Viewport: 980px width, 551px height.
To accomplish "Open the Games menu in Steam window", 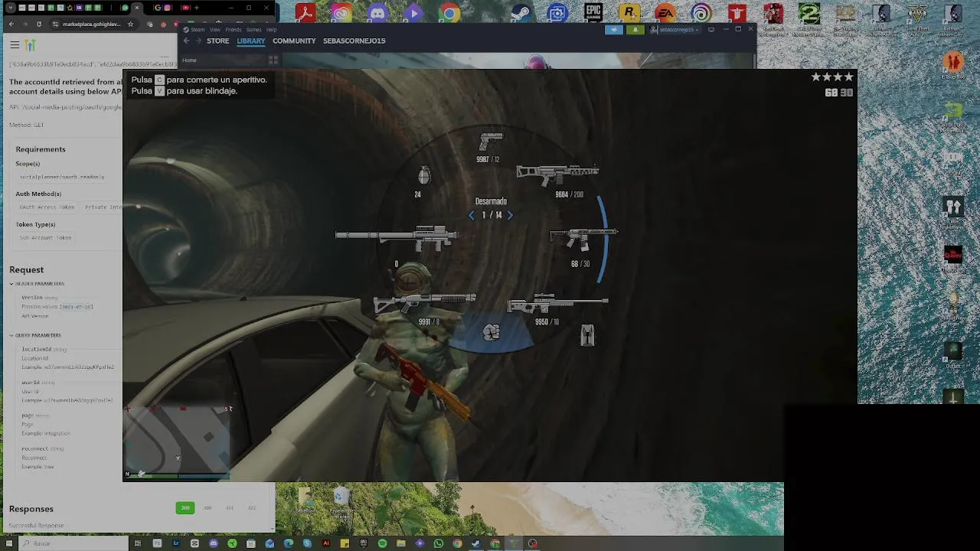I will click(253, 30).
